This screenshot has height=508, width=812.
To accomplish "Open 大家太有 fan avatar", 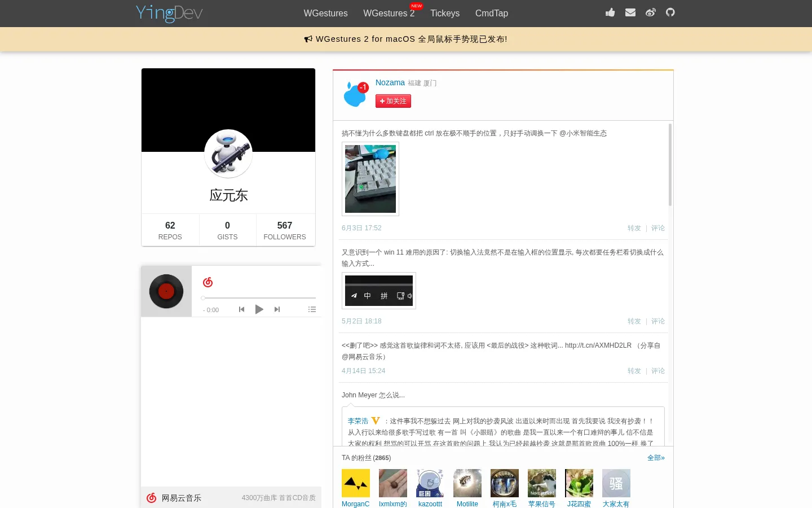I will 616,483.
